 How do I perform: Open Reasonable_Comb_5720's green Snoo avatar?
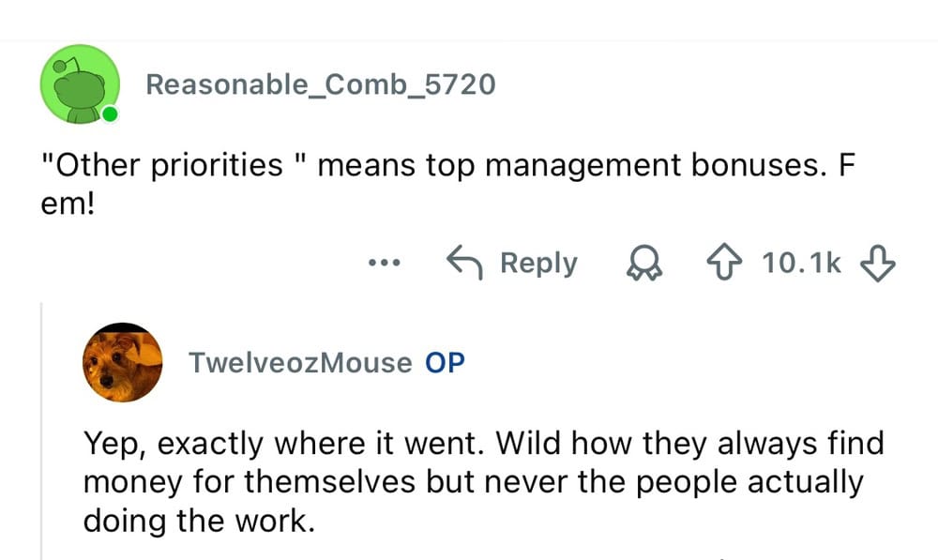point(79,84)
